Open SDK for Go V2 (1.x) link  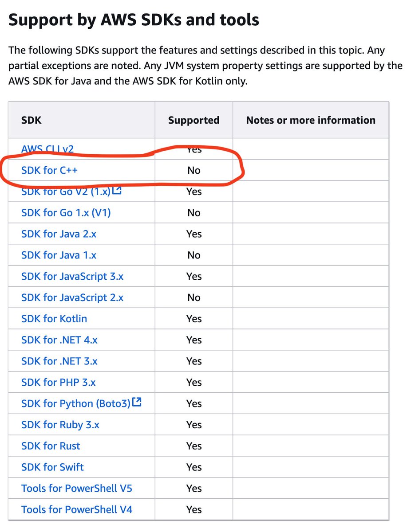pos(66,192)
